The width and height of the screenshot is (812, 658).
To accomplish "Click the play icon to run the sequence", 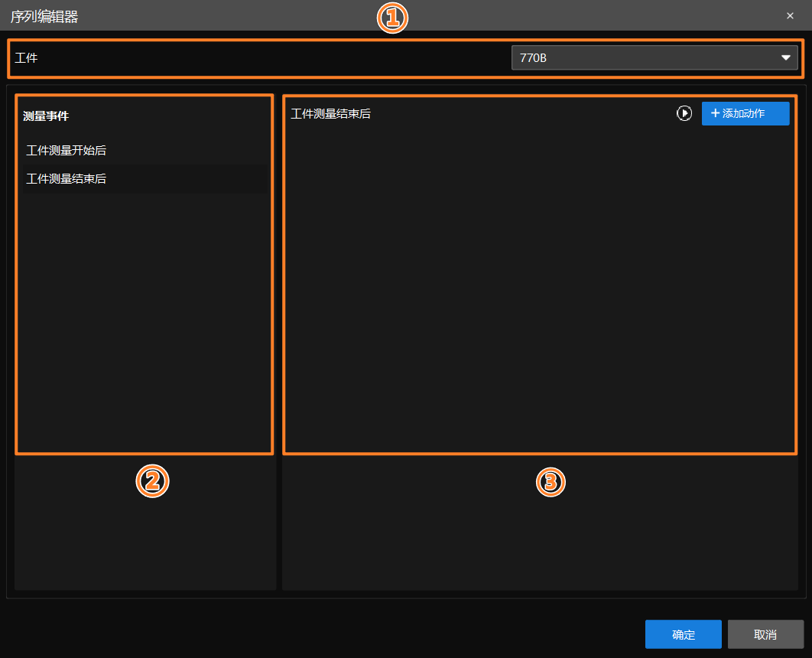I will tap(684, 113).
